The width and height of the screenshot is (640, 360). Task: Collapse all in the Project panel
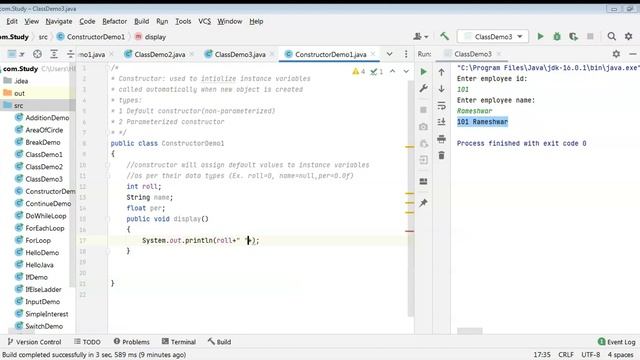pos(70,54)
